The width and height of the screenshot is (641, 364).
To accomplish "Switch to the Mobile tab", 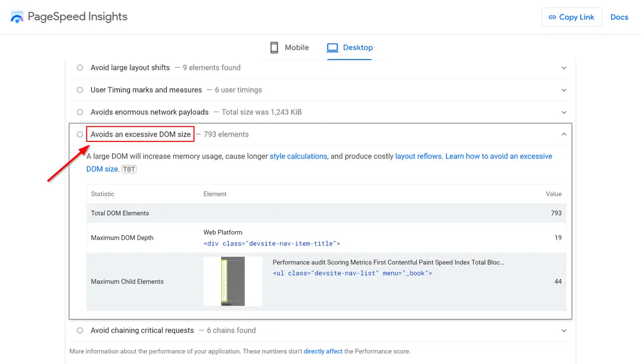I will coord(289,48).
